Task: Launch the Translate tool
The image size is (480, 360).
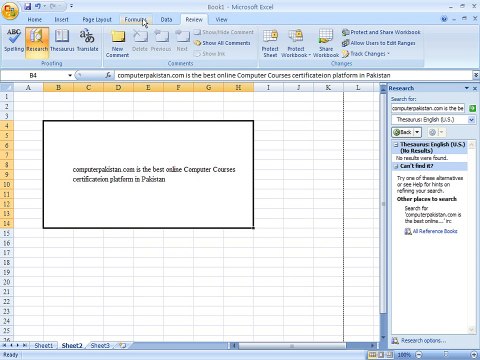Action: click(x=87, y=40)
